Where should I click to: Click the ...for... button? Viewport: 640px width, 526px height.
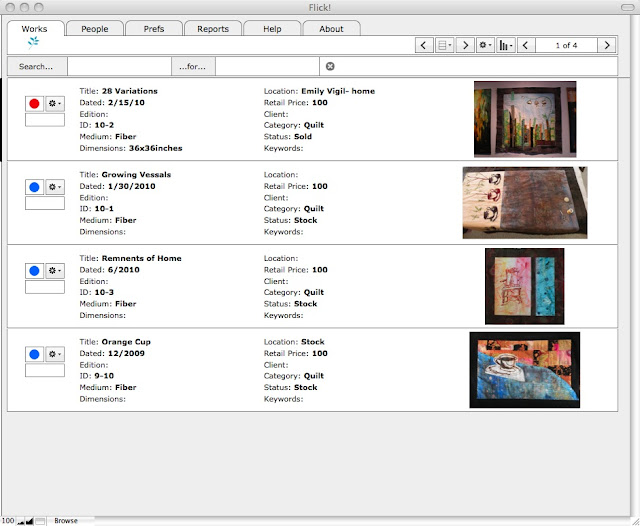[193, 67]
